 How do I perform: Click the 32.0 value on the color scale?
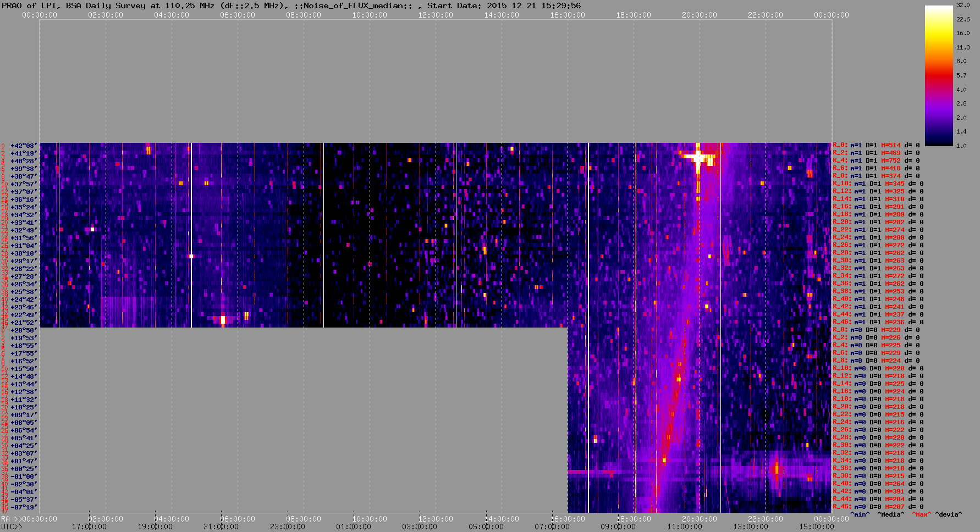pos(962,5)
